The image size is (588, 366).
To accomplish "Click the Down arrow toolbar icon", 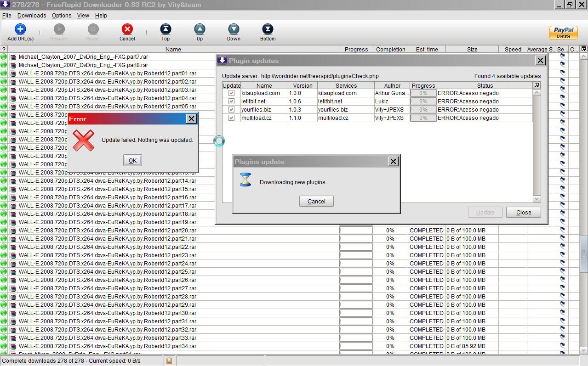I will 234,29.
